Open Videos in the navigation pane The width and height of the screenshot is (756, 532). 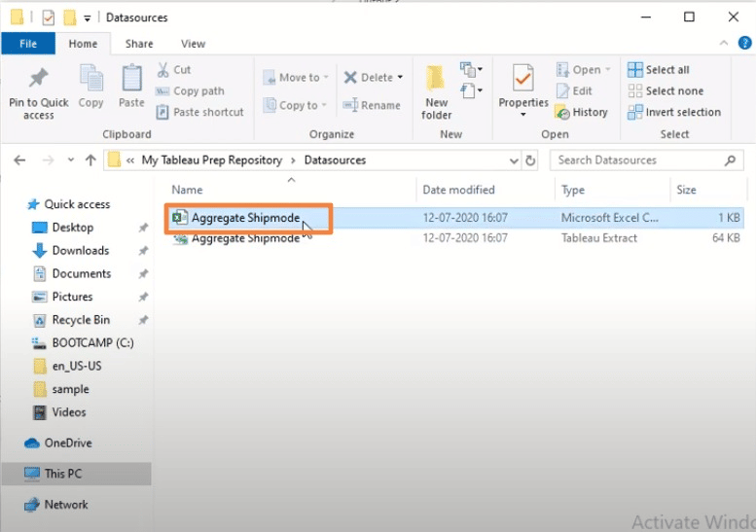coord(69,412)
